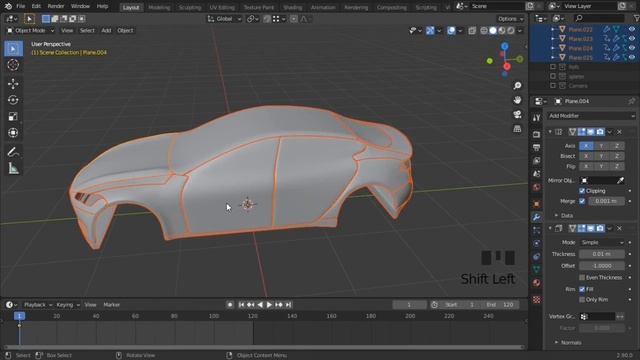Viewport: 640px width, 360px height.
Task: Switch to the Modeling workspace tab
Action: pyautogui.click(x=159, y=7)
